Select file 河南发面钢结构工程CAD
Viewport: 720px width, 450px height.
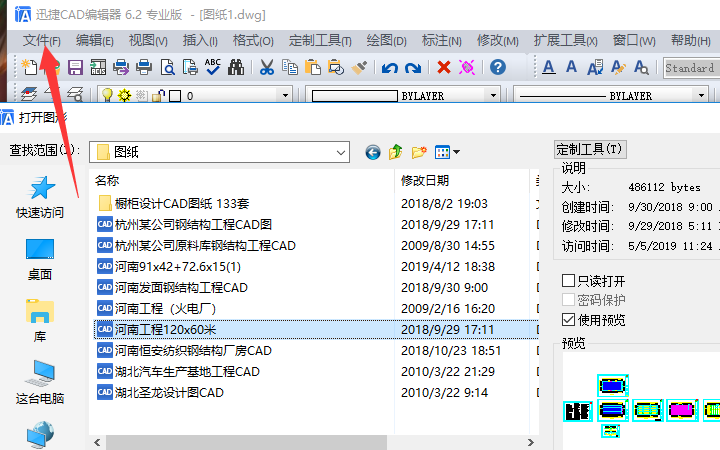point(181,288)
